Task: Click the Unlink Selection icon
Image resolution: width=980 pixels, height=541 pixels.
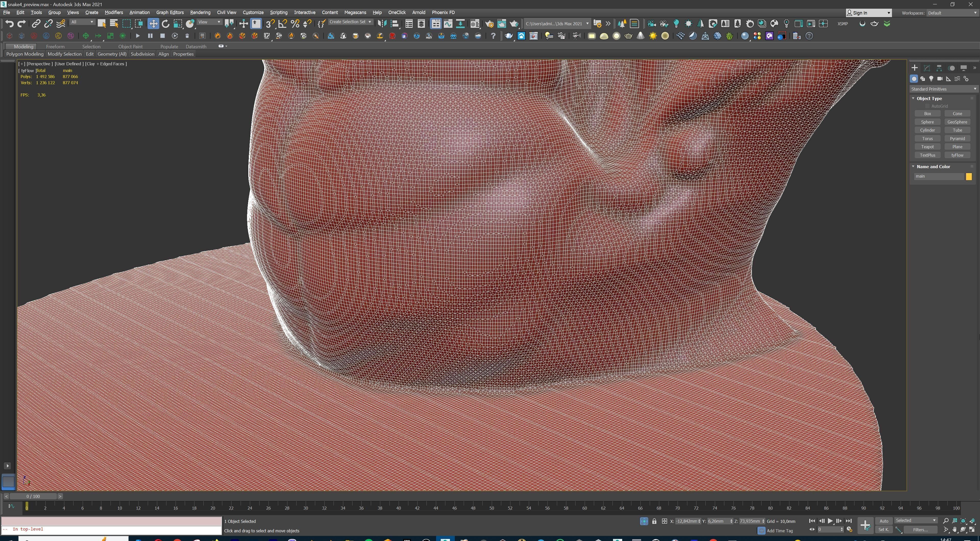Action: (x=48, y=23)
